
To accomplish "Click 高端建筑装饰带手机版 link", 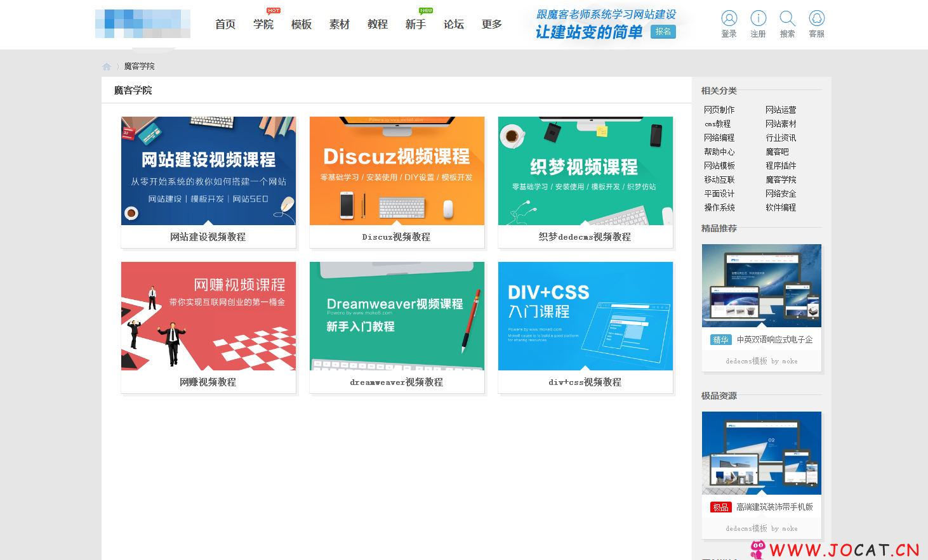I will click(x=774, y=507).
